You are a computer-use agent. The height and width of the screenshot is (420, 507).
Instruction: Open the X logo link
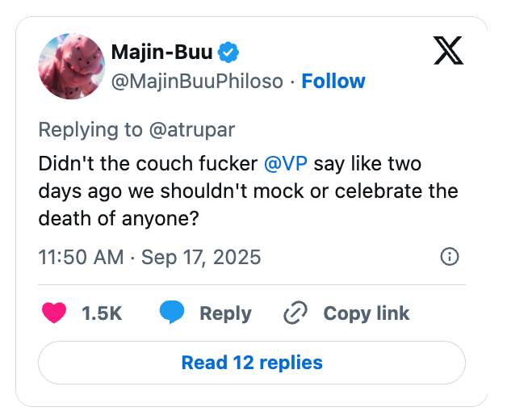448,50
